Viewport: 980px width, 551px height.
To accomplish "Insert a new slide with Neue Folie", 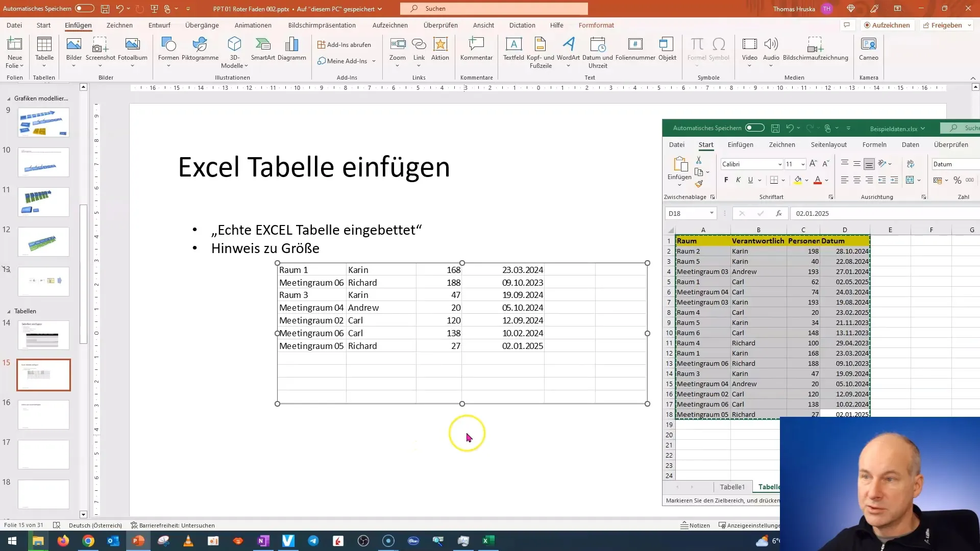I will click(x=15, y=53).
